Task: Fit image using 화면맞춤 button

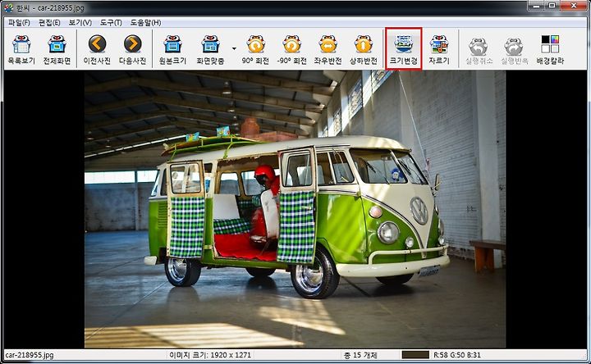Action: [x=210, y=49]
